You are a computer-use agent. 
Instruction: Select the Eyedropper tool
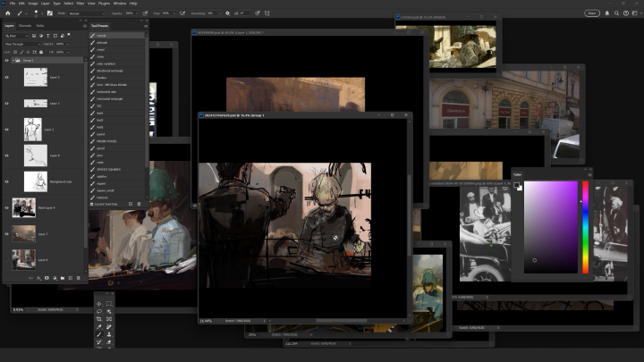[x=99, y=327]
